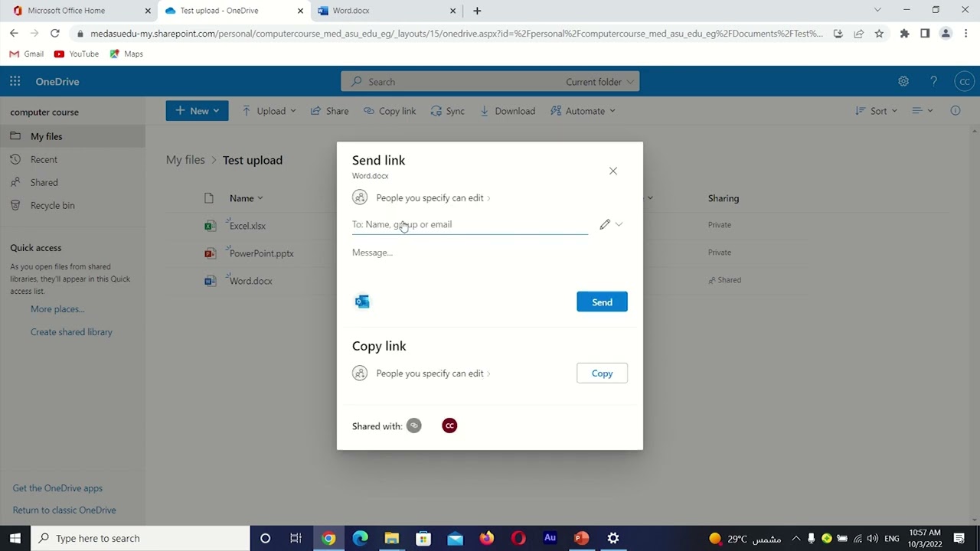
Task: Click the CC avatar in Shared with
Action: [449, 425]
